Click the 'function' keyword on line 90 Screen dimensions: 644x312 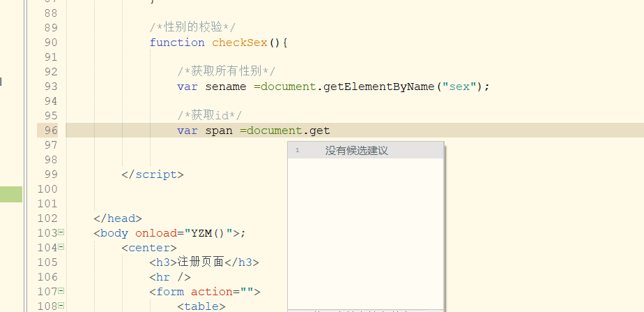(177, 43)
